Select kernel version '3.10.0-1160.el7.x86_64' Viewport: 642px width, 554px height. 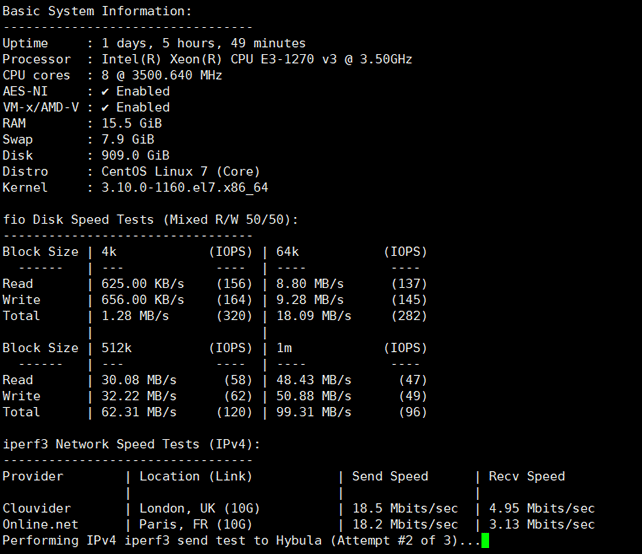point(185,188)
